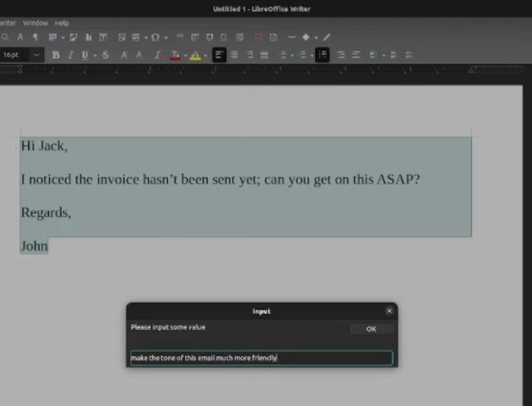Open the Window menu
The image size is (532, 406).
click(x=36, y=23)
